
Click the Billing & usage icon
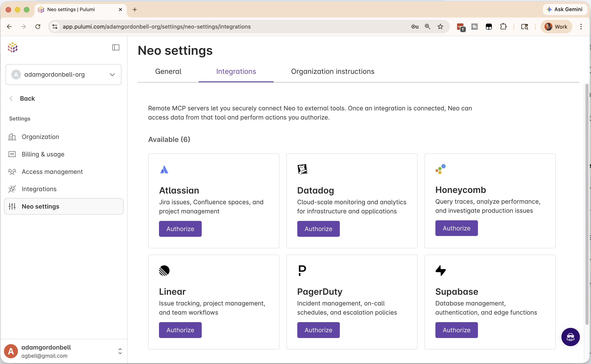pyautogui.click(x=12, y=154)
